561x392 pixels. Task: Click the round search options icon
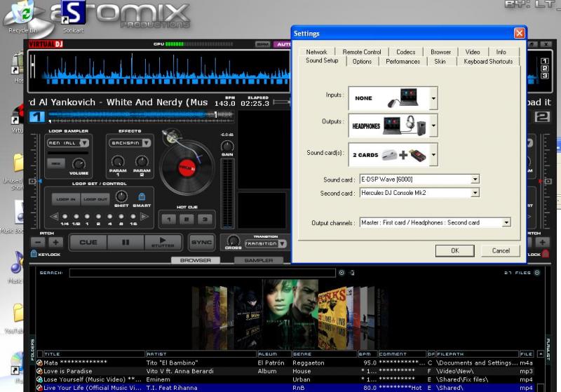click(342, 273)
